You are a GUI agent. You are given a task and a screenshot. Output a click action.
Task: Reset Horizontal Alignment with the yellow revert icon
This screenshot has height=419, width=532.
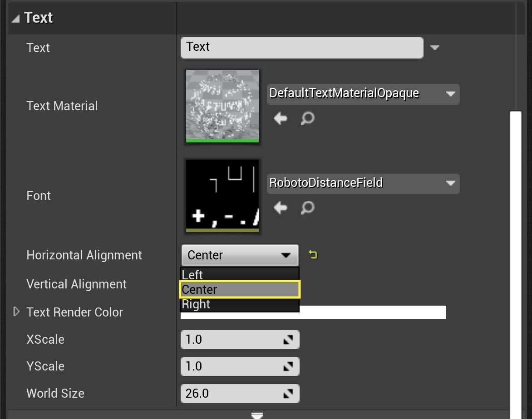pos(312,255)
